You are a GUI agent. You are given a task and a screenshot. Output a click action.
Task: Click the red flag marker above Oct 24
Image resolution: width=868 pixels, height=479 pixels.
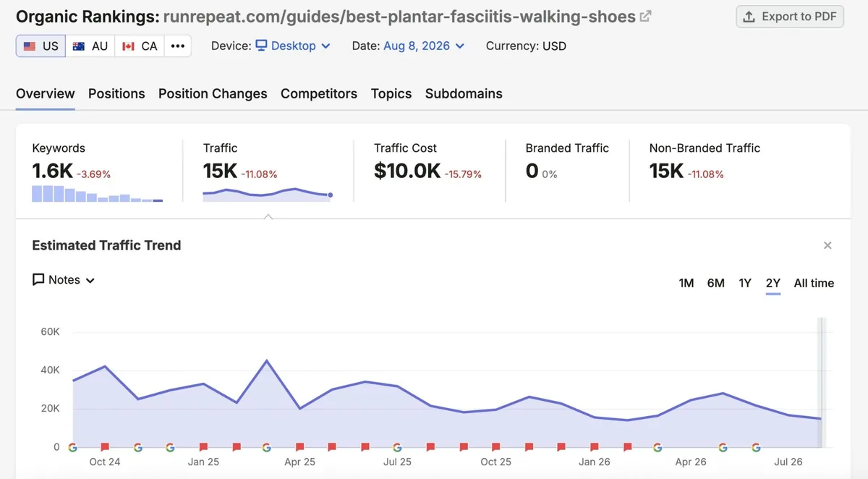coord(105,447)
